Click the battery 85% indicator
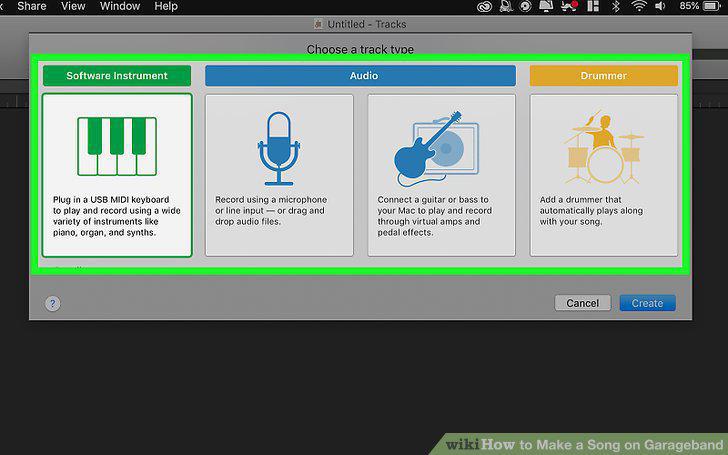Viewport: 728px width, 455px height. (700, 6)
